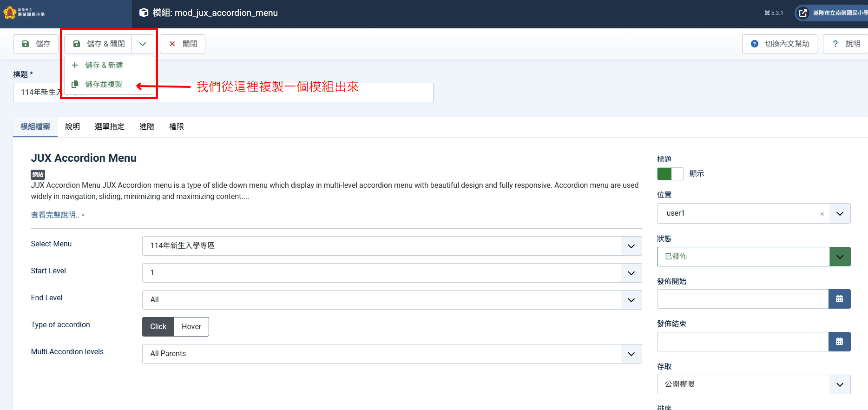Switch to the 進階 tab
Viewport: 868px width, 410px height.
tap(147, 127)
